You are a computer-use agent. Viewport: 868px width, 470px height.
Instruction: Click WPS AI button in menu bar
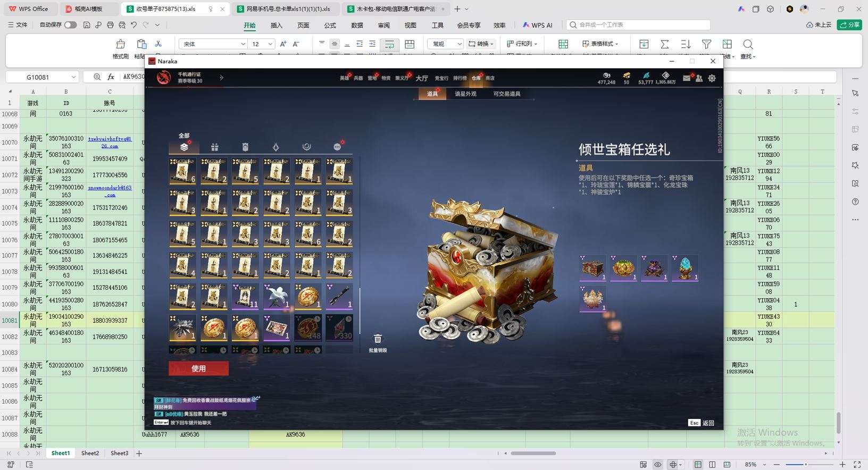tap(537, 25)
